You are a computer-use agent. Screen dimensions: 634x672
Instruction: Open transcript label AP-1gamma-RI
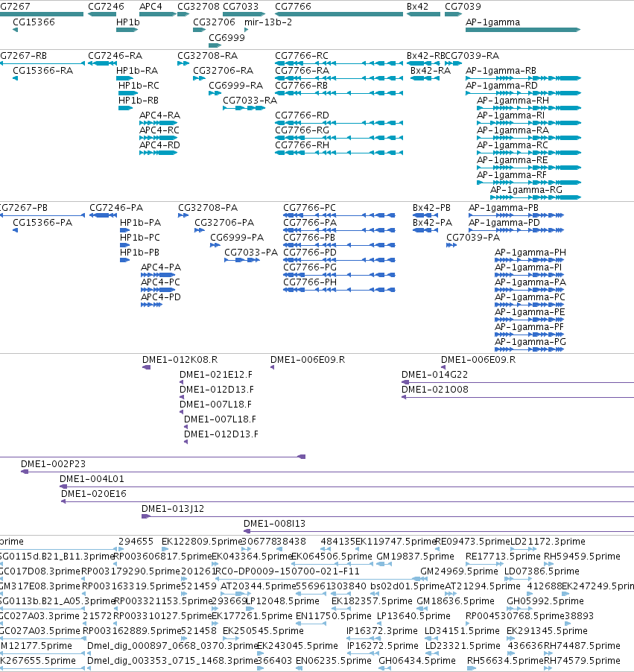[x=511, y=115]
